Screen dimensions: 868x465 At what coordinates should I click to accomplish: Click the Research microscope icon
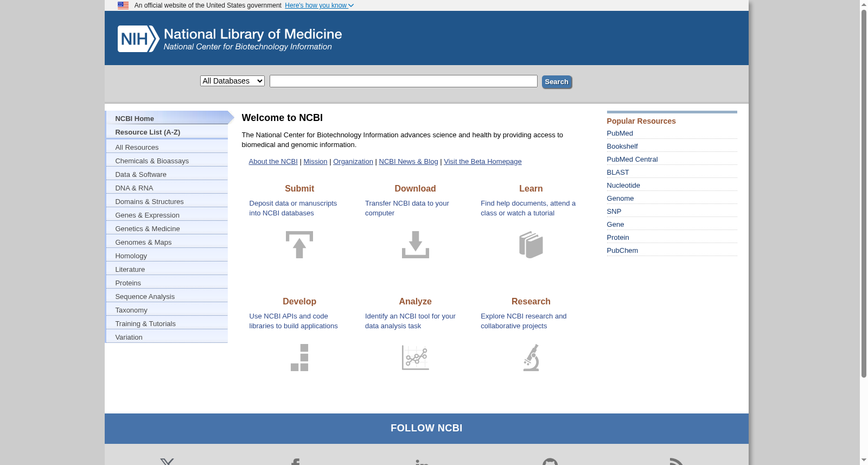coord(531,358)
